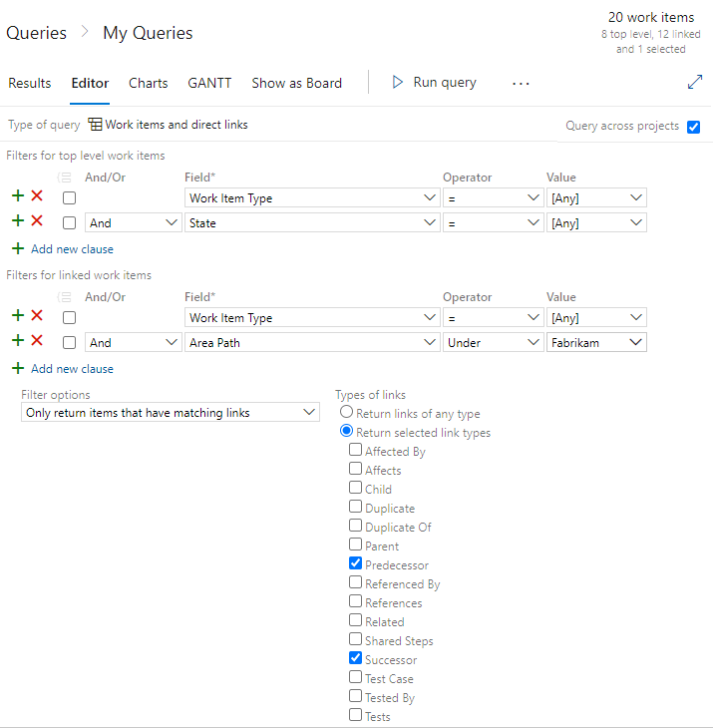This screenshot has width=713, height=728.
Task: Check the Tested By link type
Action: (356, 696)
